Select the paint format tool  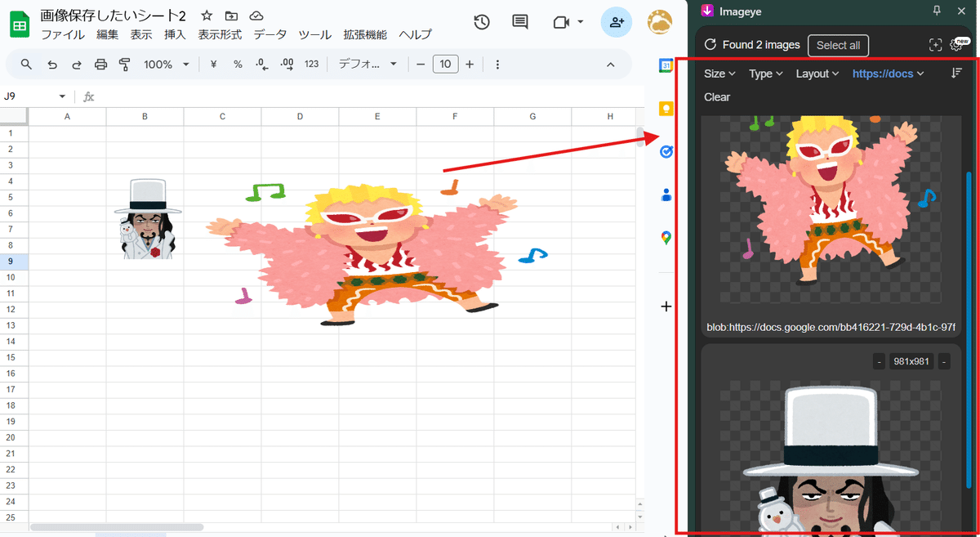coord(125,65)
